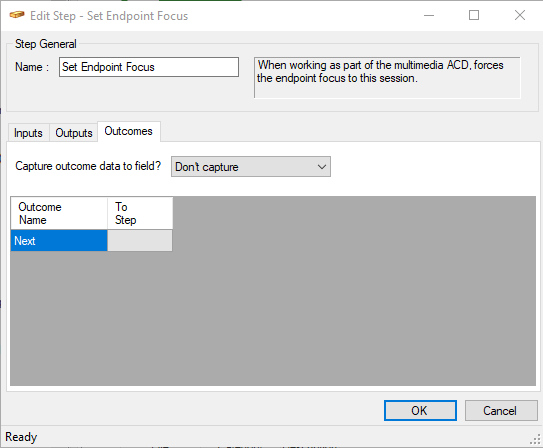
Task: Select the Outcomes tab
Action: [x=128, y=131]
